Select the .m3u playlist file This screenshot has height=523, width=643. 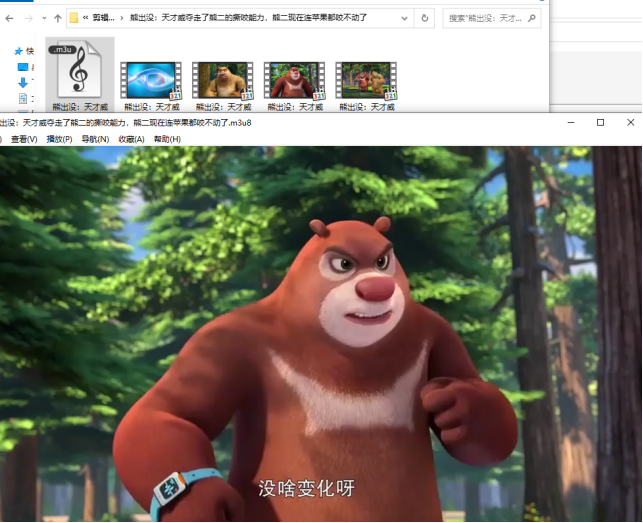pyautogui.click(x=80, y=75)
